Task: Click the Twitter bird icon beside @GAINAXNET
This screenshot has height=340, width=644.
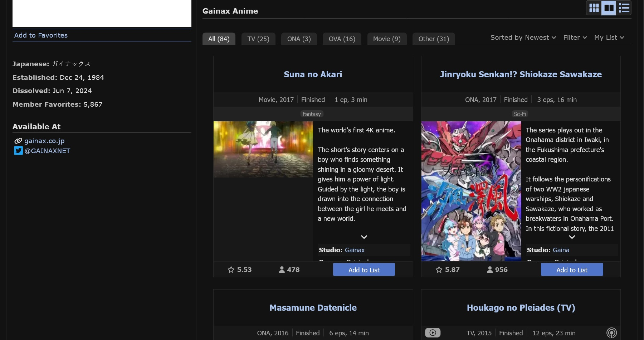Action: tap(18, 151)
